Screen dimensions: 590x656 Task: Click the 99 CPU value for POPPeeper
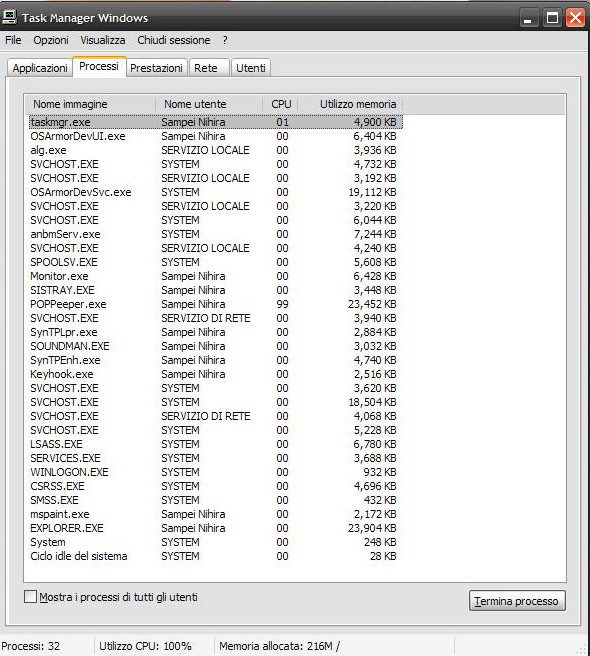(x=282, y=304)
